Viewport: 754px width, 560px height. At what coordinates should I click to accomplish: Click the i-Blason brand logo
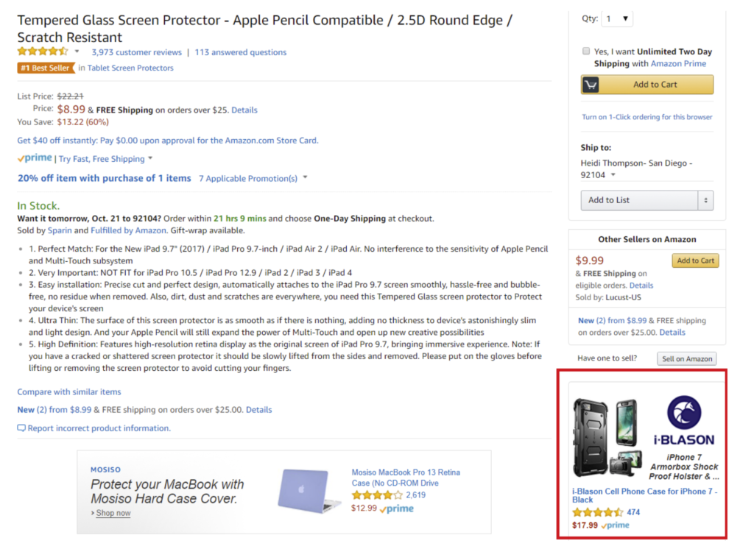coord(683,421)
